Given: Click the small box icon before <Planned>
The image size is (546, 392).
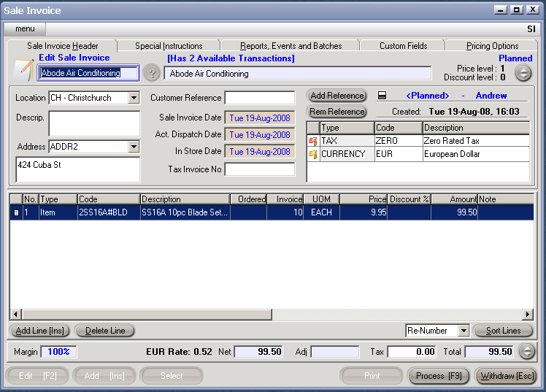Looking at the screenshot, I should 382,96.
